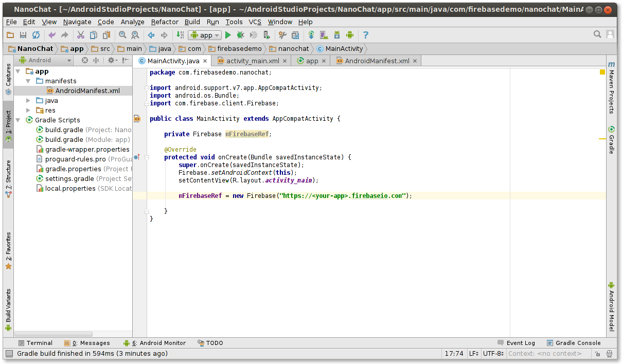Open the Analyze menu
622x364 pixels.
click(x=132, y=22)
